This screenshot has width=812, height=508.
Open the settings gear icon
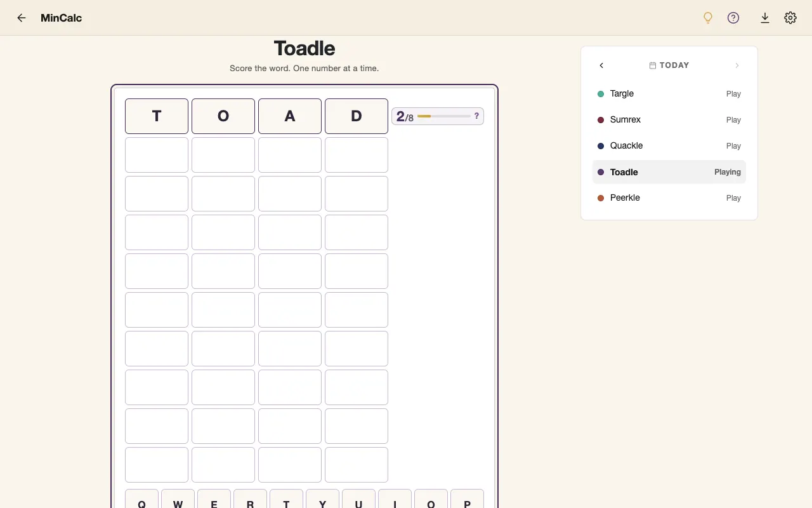tap(790, 18)
